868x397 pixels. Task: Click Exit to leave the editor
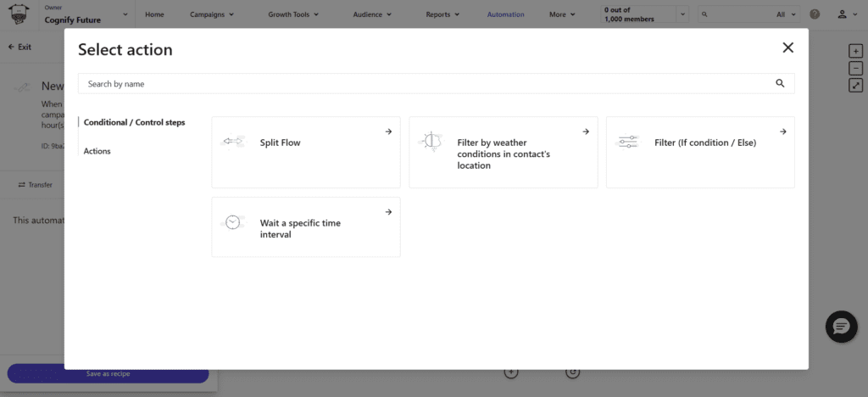pos(19,47)
